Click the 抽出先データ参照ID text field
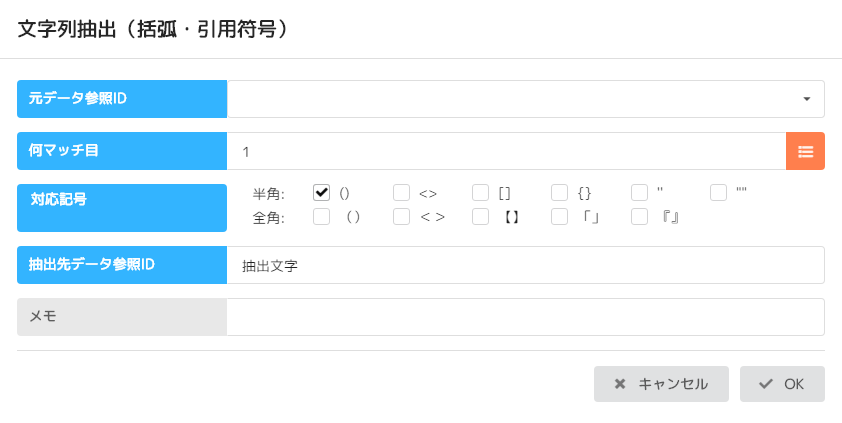Viewport: 842px width, 423px height. tap(525, 265)
